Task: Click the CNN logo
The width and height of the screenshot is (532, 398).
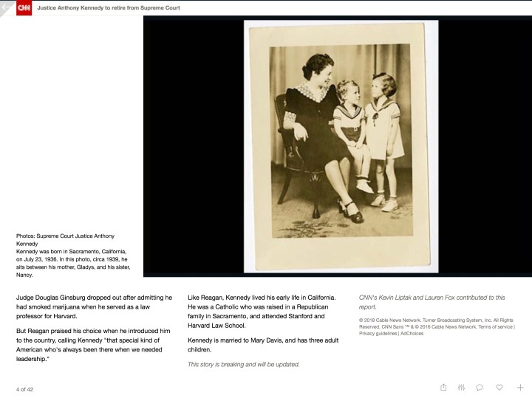Action: (24, 8)
